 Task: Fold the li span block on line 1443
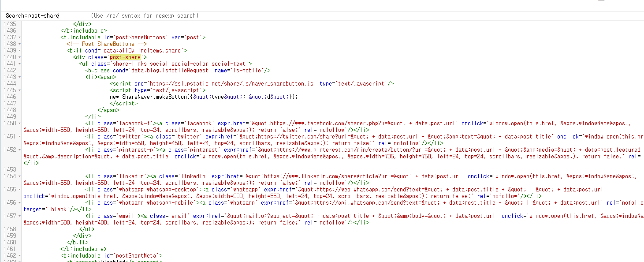(20, 77)
